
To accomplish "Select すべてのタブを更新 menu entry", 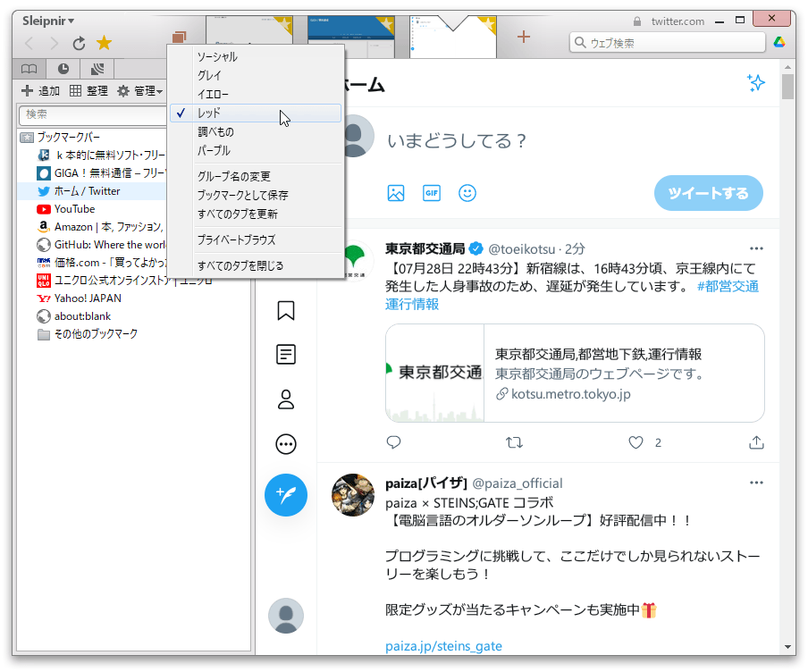I will tap(256, 214).
